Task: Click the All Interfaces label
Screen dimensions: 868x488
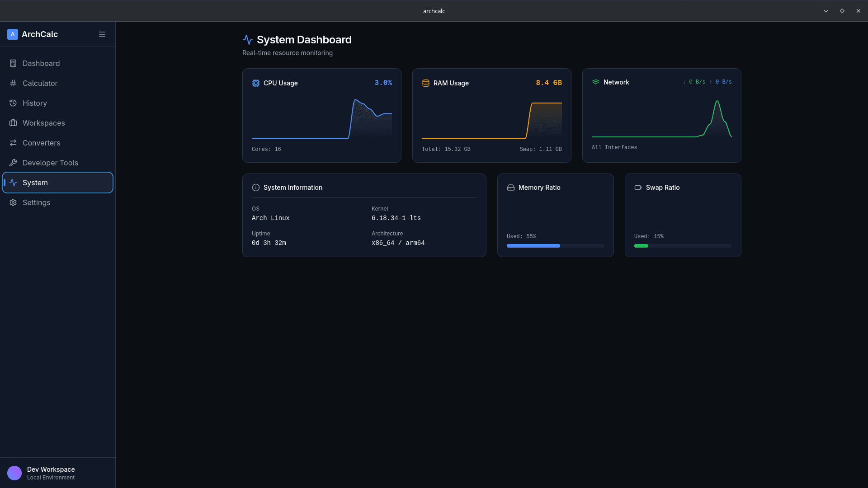Action: pyautogui.click(x=614, y=147)
